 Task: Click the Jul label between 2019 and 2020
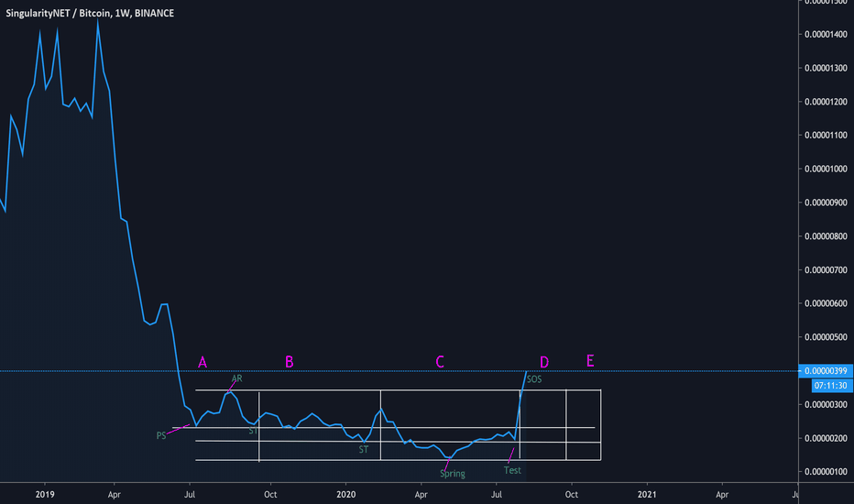pyautogui.click(x=190, y=495)
